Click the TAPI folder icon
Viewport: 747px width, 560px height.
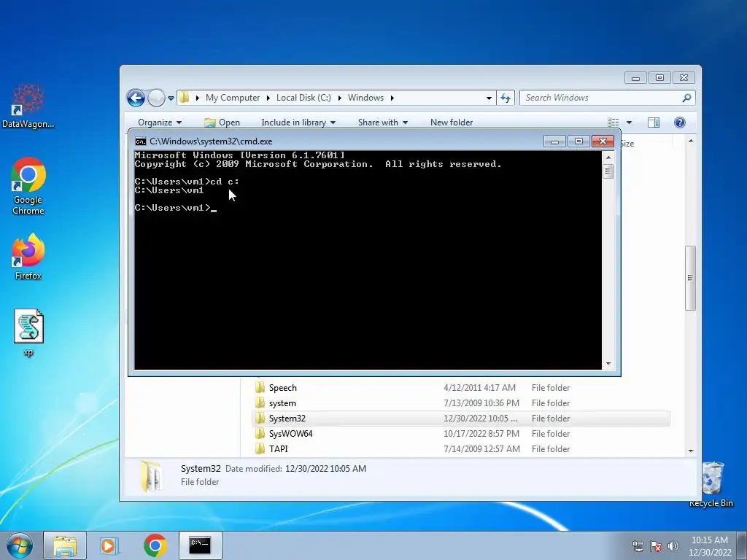pyautogui.click(x=260, y=448)
